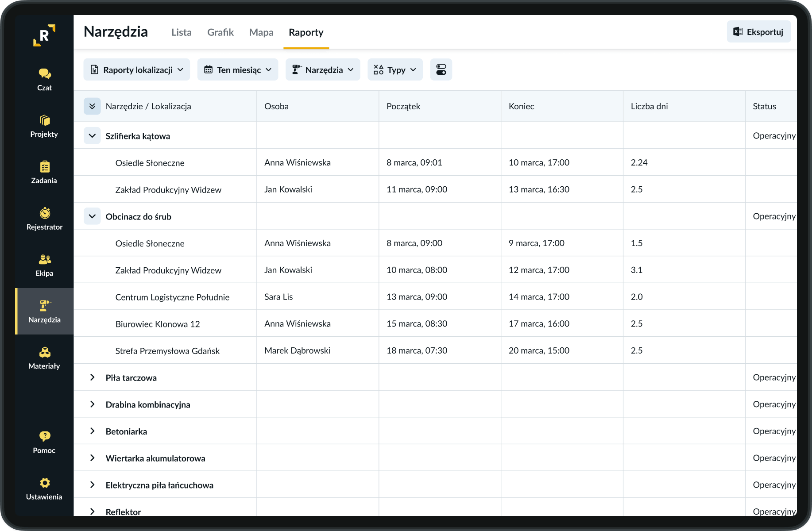Screen dimensions: 812x531
Task: Click the Eksportuj button
Action: (x=759, y=32)
